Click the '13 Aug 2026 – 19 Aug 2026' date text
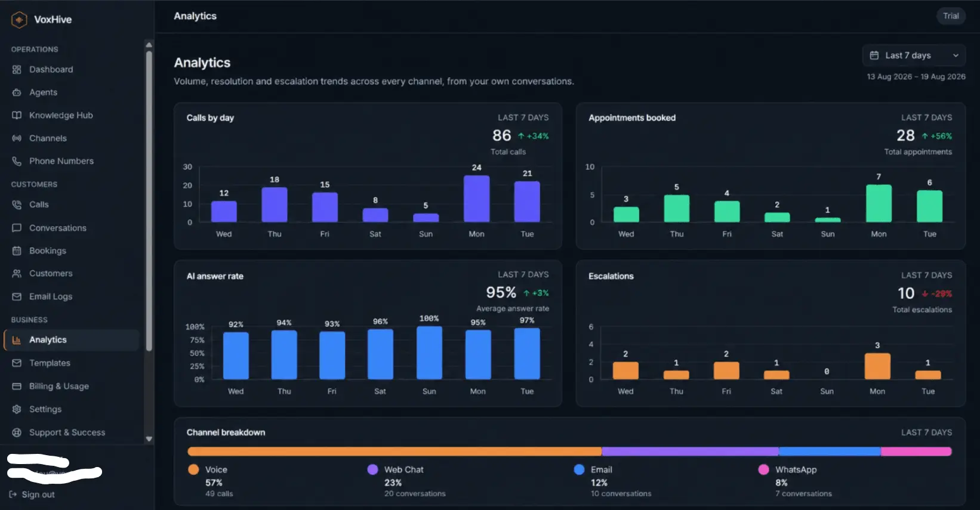The image size is (980, 510). tap(916, 77)
